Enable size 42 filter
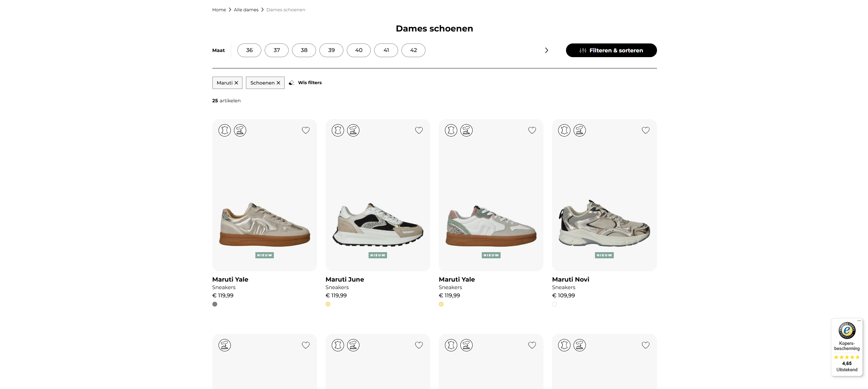Viewport: 868px width, 389px height. (x=413, y=50)
